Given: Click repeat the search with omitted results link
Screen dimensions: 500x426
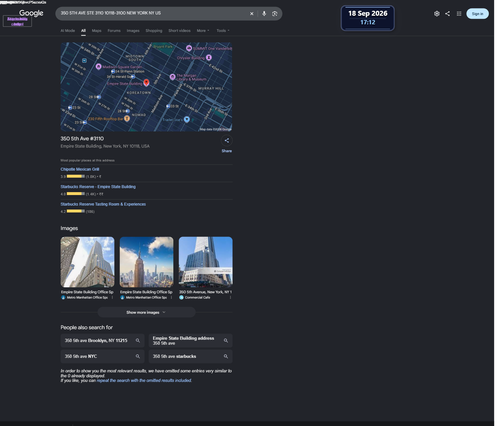Looking at the screenshot, I should (x=144, y=380).
